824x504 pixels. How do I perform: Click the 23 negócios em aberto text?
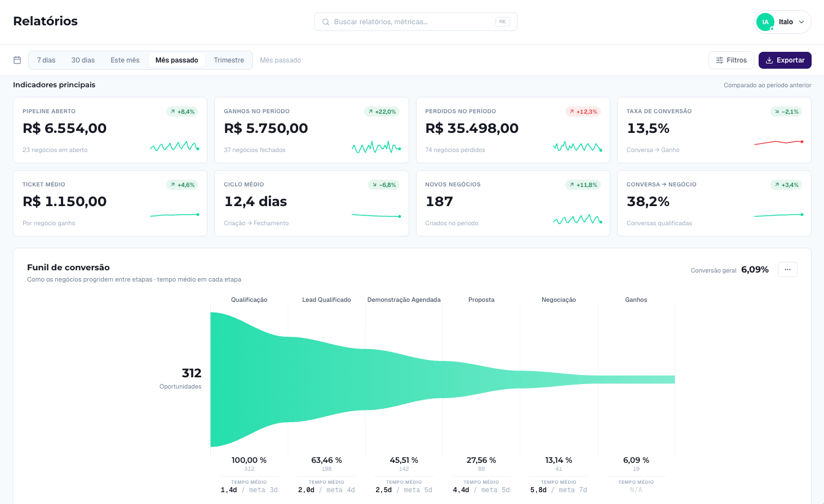click(x=55, y=150)
